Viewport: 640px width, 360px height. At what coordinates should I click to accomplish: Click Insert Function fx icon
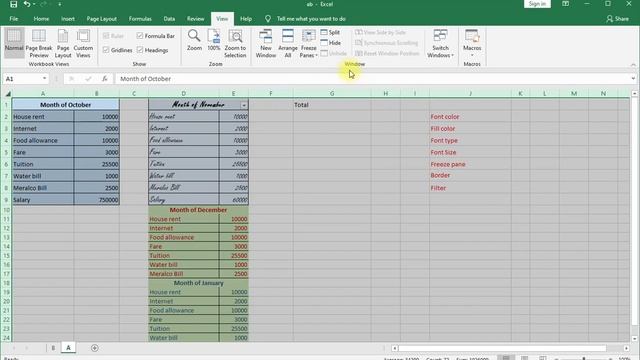pos(105,79)
